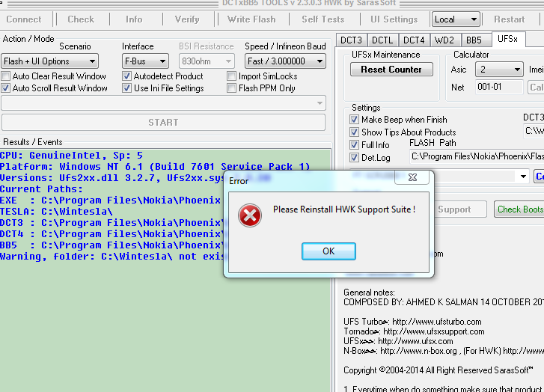
Task: Click the Verify button
Action: click(187, 19)
